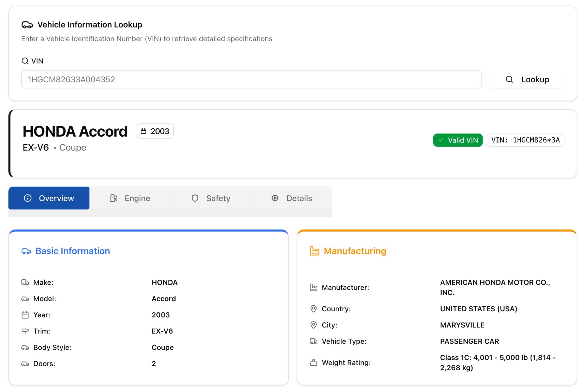Open the Safety tab
This screenshot has height=392, width=582.
click(211, 198)
